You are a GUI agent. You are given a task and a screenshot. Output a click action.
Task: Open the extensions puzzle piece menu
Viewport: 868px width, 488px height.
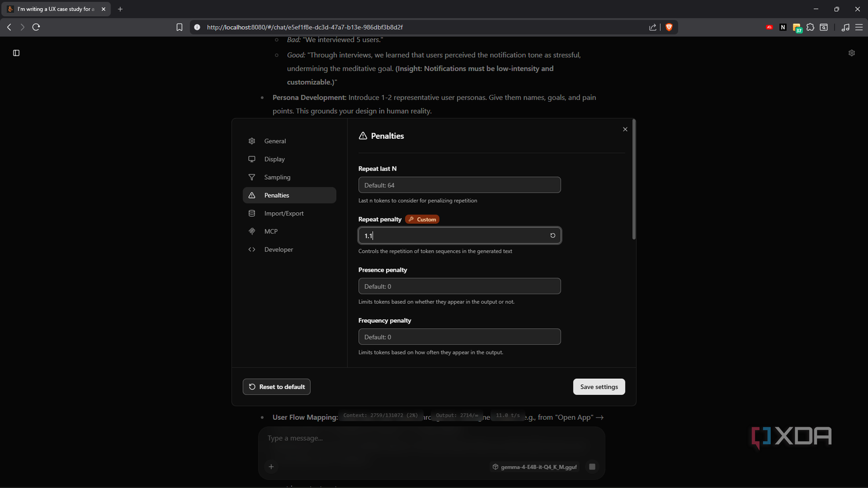(x=810, y=27)
